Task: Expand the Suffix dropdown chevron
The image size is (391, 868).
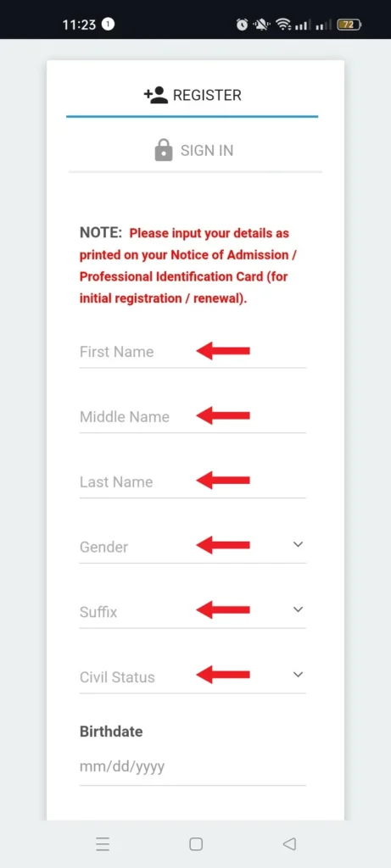Action: pyautogui.click(x=298, y=609)
